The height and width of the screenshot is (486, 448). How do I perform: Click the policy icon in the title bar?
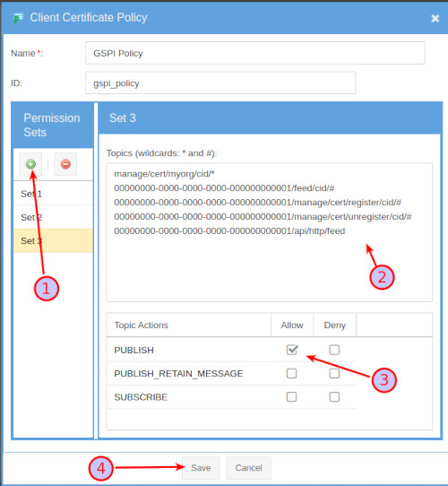18,18
